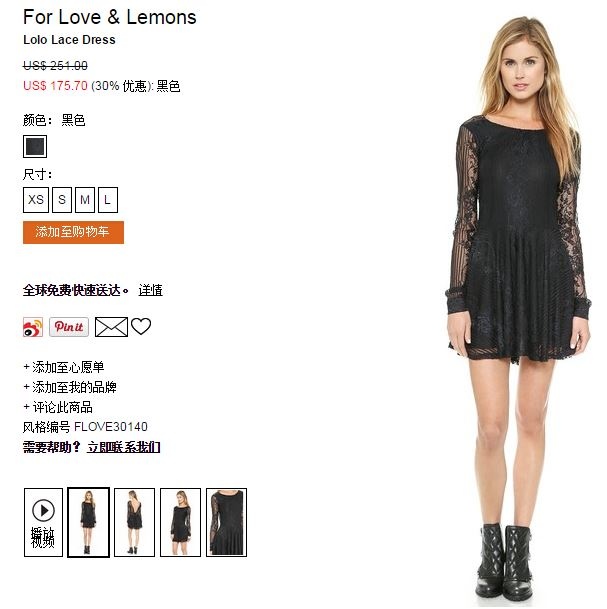This screenshot has height=609, width=607.
Task: Select size XS
Action: pos(36,200)
